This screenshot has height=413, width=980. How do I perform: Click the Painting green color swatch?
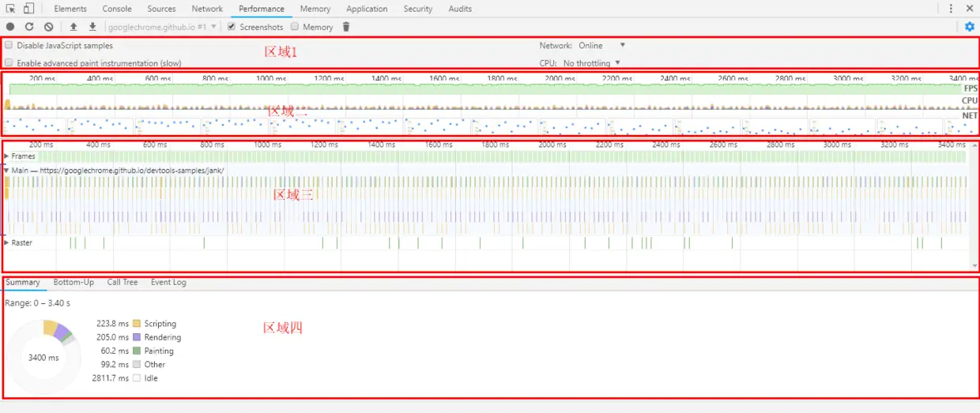[x=137, y=351]
